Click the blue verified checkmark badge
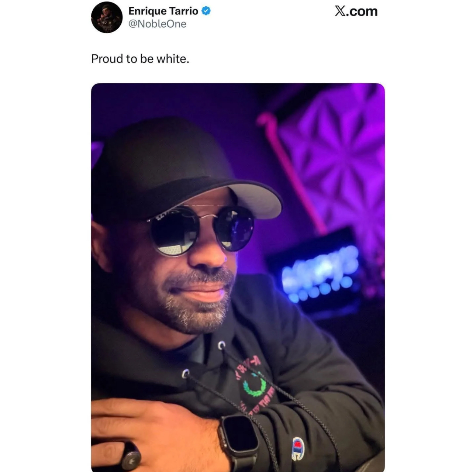Screen dimensions: 476x472 coord(206,11)
